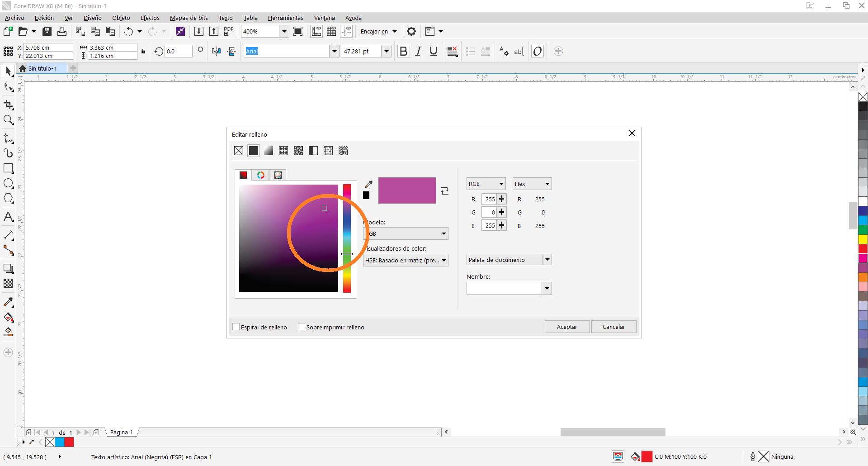Screen dimensions: 868x466
Task: Open the Arial font list dropdown
Action: [x=335, y=51]
